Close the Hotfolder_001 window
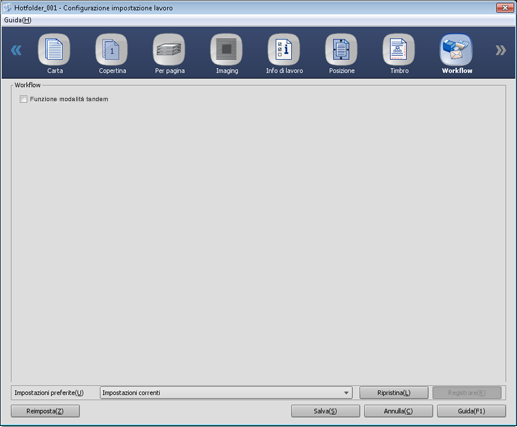This screenshot has width=517, height=427. [x=505, y=8]
